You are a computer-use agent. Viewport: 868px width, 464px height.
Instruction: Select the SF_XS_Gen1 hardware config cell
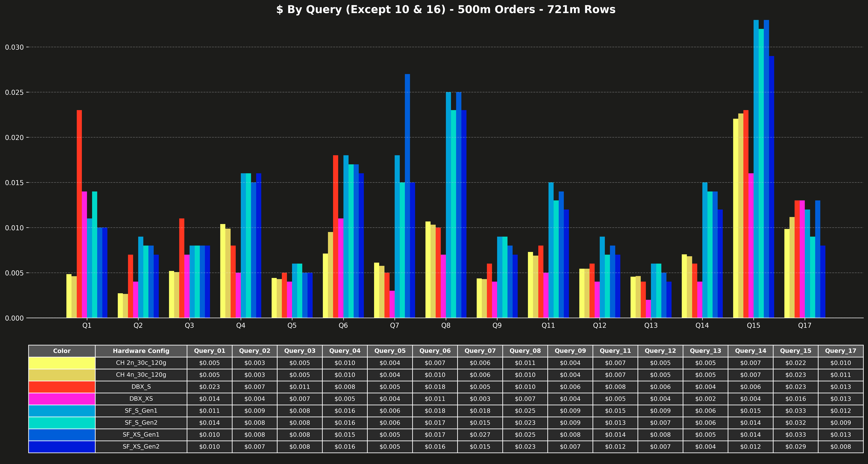pos(141,435)
